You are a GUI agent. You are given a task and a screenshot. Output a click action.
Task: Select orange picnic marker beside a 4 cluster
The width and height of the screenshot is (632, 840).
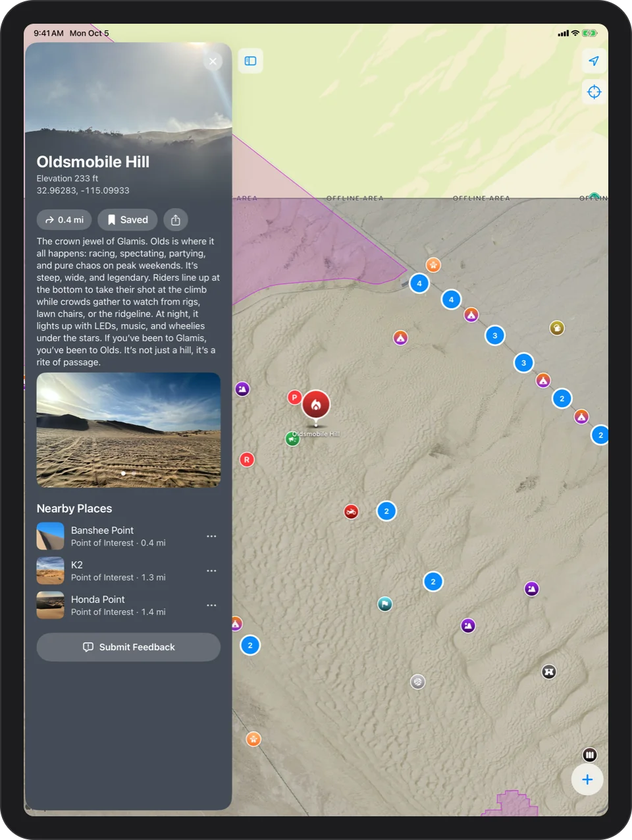tap(433, 265)
